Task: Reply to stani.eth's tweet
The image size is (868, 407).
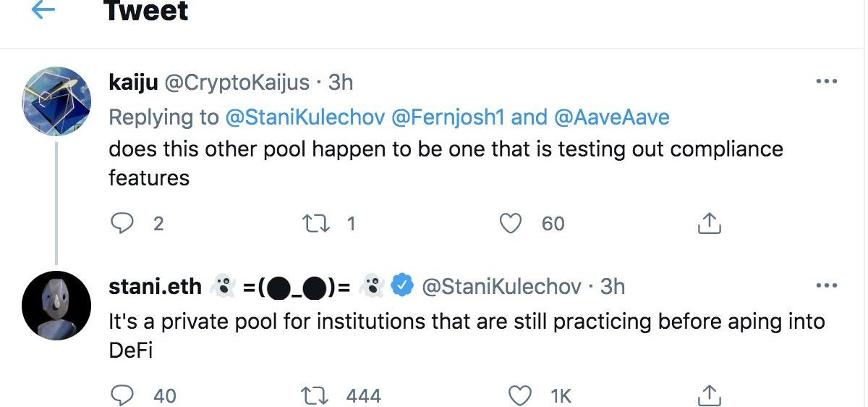Action: click(x=122, y=395)
